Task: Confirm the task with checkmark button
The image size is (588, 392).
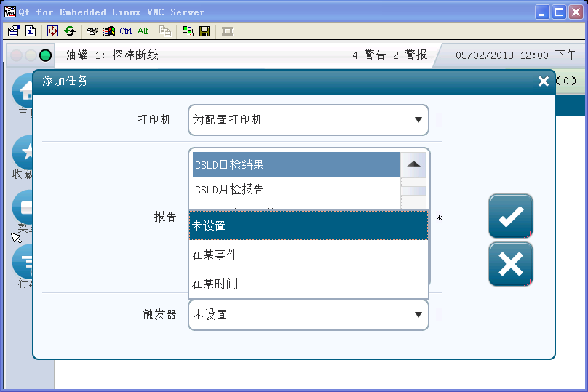Action: 510,216
